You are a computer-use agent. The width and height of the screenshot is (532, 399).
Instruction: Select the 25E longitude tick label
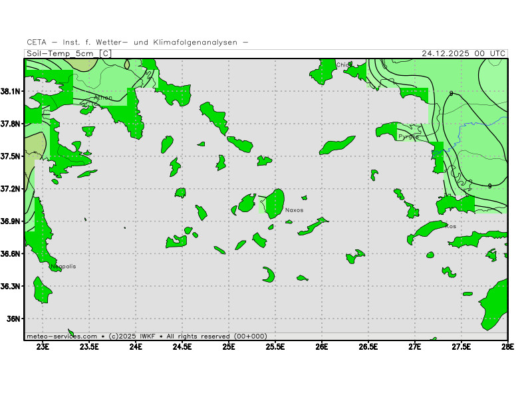tap(229, 346)
